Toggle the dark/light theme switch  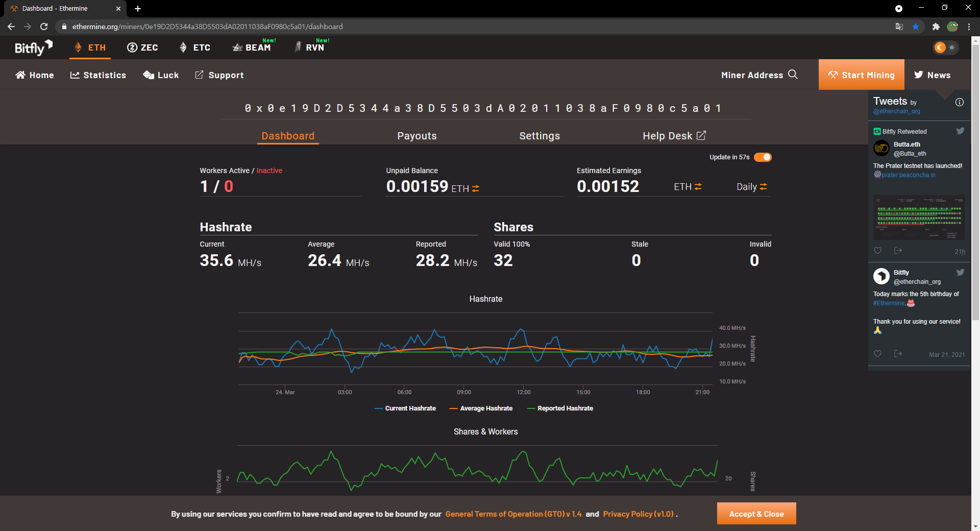(945, 47)
